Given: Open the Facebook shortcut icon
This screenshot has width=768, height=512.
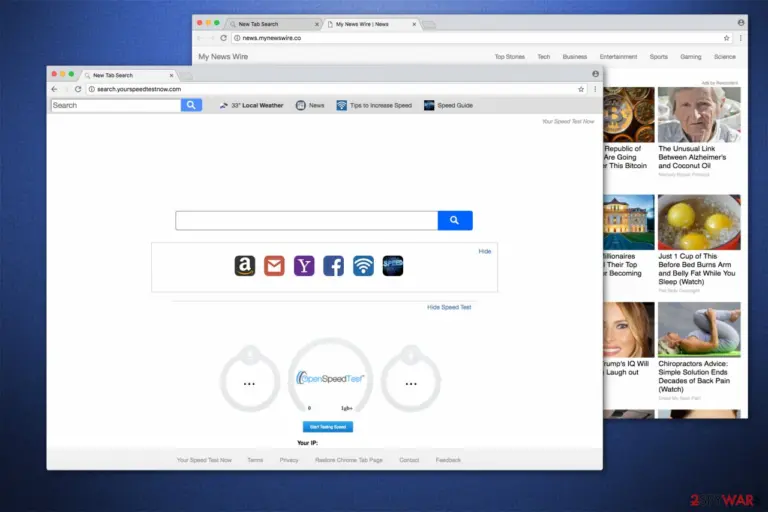Looking at the screenshot, I should click(x=334, y=266).
